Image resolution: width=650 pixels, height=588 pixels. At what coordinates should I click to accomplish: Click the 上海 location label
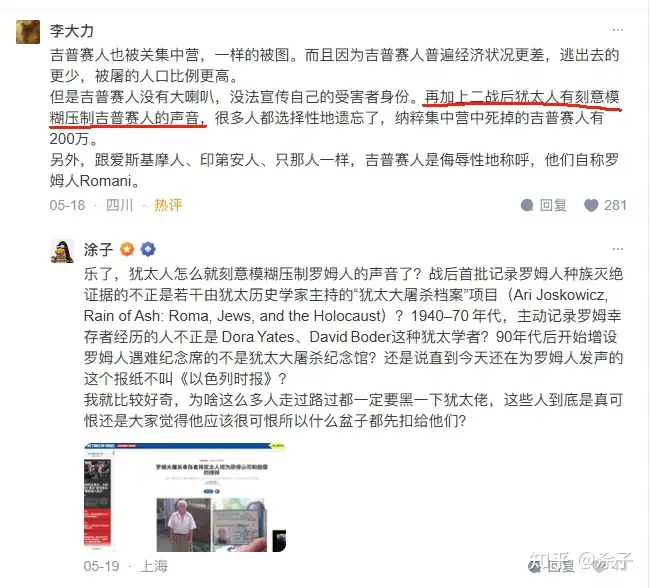(x=154, y=566)
